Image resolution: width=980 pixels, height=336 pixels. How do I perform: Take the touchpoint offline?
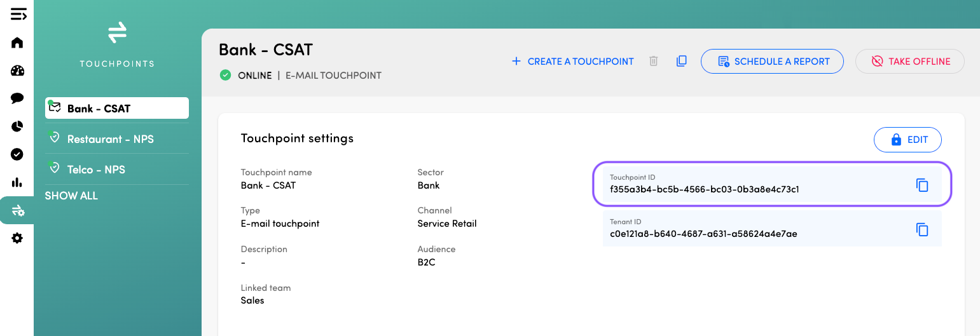(909, 62)
